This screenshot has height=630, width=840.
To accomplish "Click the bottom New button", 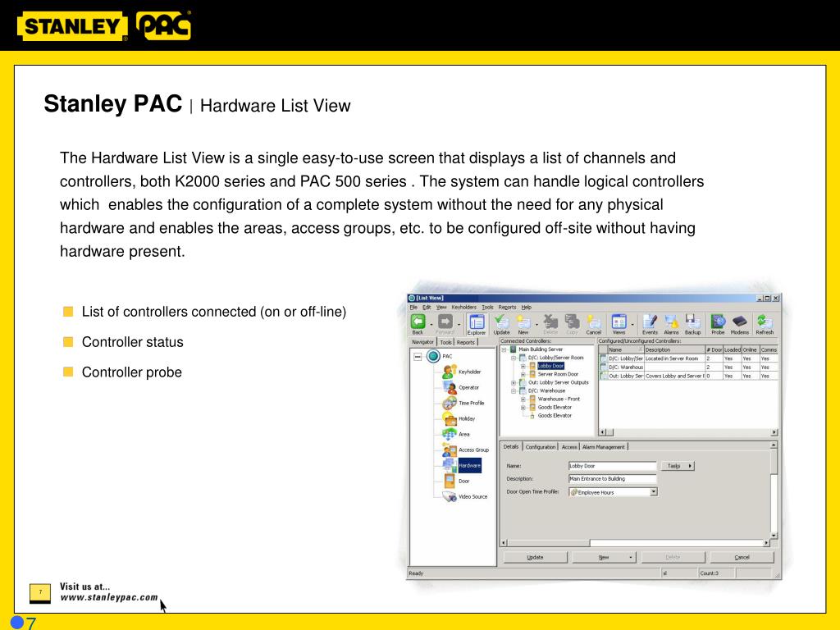I will tap(604, 557).
